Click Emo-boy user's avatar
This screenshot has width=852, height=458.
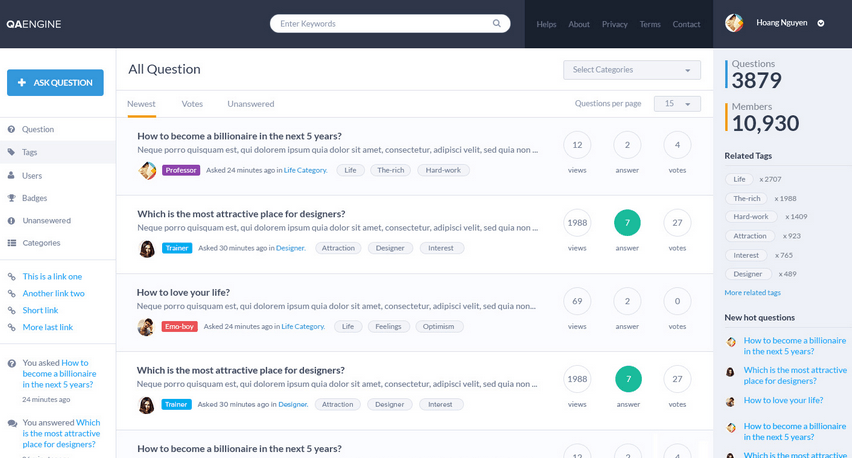146,327
